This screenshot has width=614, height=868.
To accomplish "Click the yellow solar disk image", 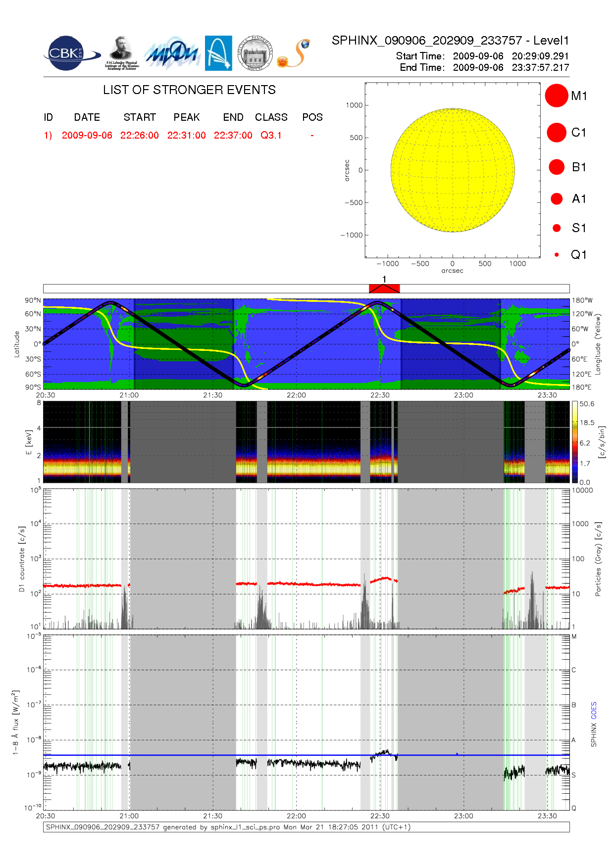I will click(x=453, y=170).
